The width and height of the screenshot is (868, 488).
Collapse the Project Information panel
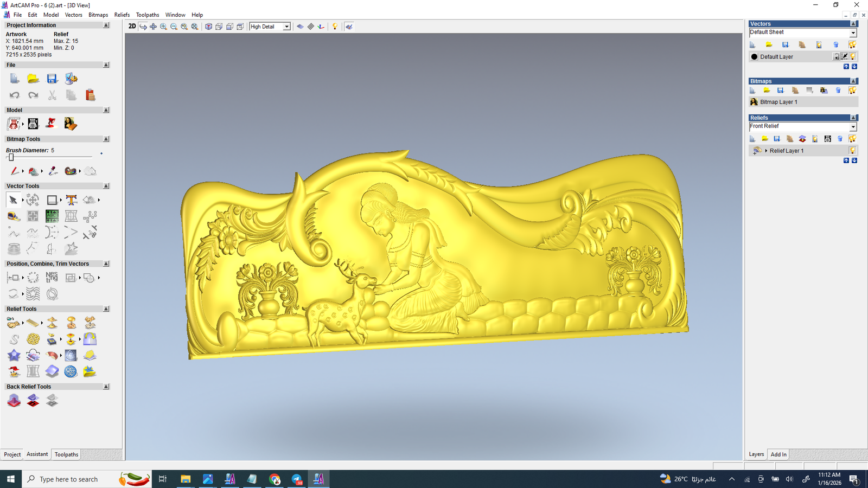[106, 25]
